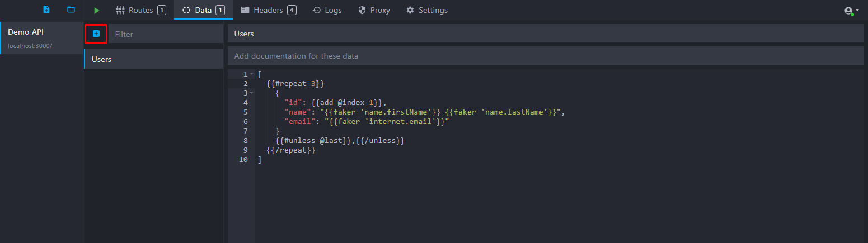Click line number 10 in the editor gutter
The width and height of the screenshot is (868, 243).
tap(243, 160)
